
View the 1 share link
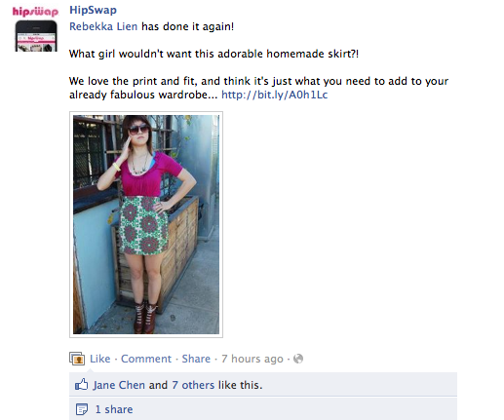(x=114, y=409)
